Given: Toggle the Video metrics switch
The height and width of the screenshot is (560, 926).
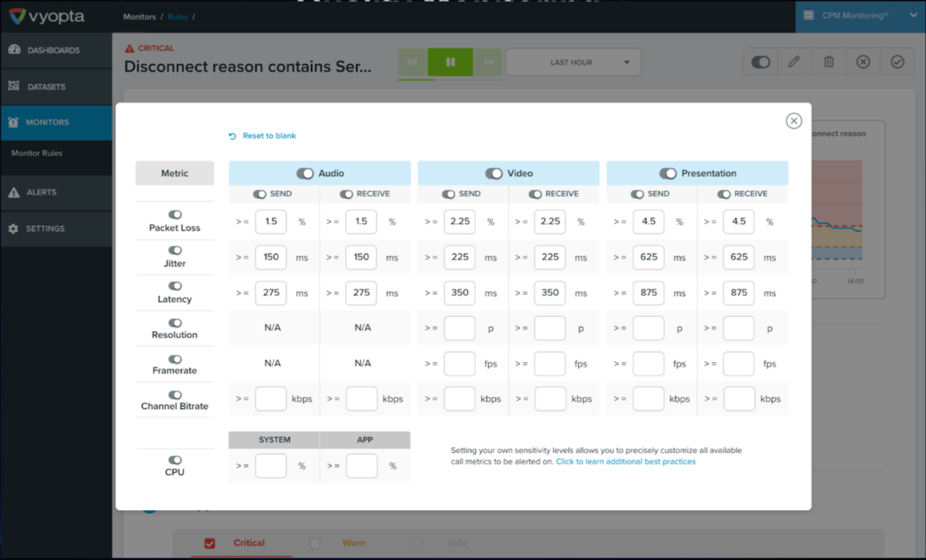Looking at the screenshot, I should [493, 174].
